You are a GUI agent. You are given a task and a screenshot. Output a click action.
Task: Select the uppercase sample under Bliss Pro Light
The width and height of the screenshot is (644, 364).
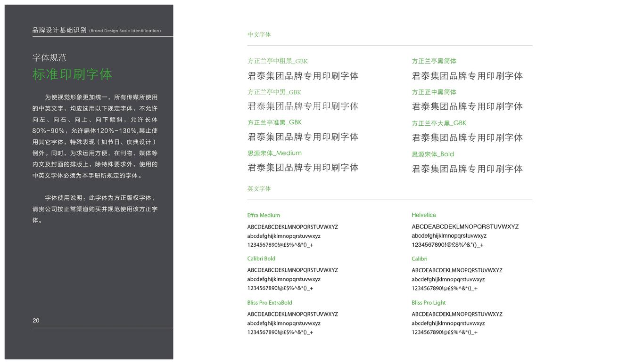point(457,314)
